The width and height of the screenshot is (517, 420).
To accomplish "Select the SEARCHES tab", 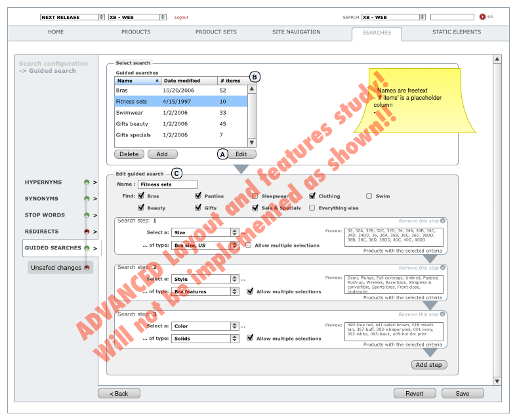I will point(377,33).
